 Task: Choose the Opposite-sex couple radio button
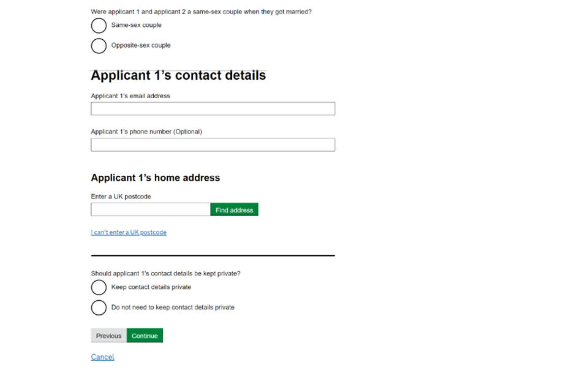tap(99, 46)
